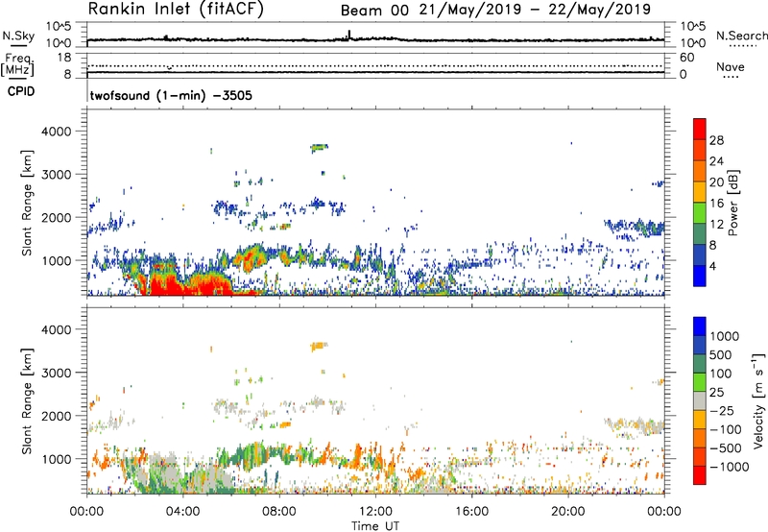
Task: Click the '20' label on Power colorbar
Action: (716, 182)
